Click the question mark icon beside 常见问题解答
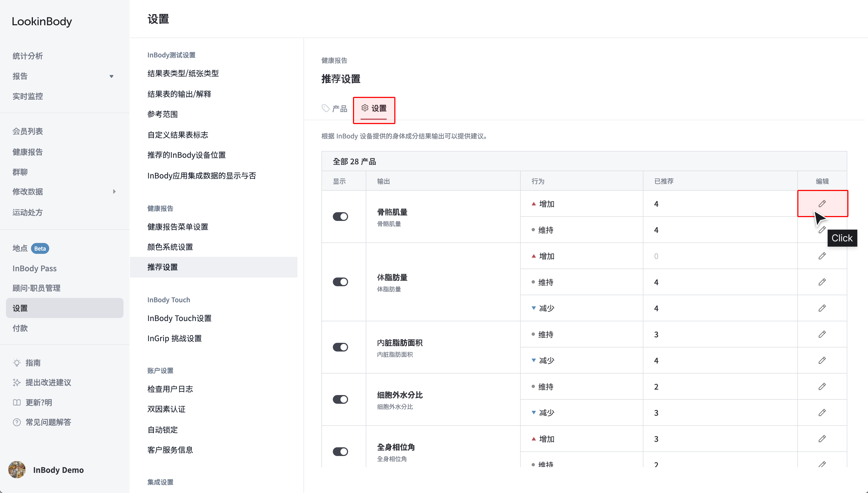The height and width of the screenshot is (493, 868). pos(17,422)
